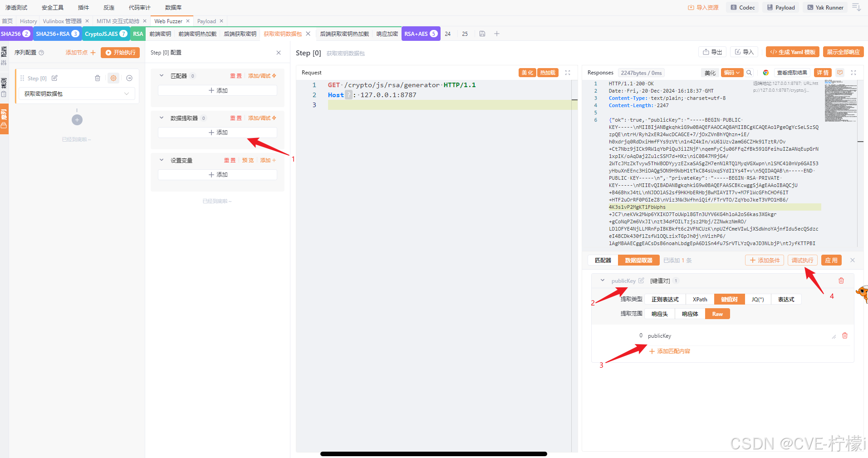Click the publicKey match content field
The width and height of the screenshot is (868, 458).
pos(740,336)
